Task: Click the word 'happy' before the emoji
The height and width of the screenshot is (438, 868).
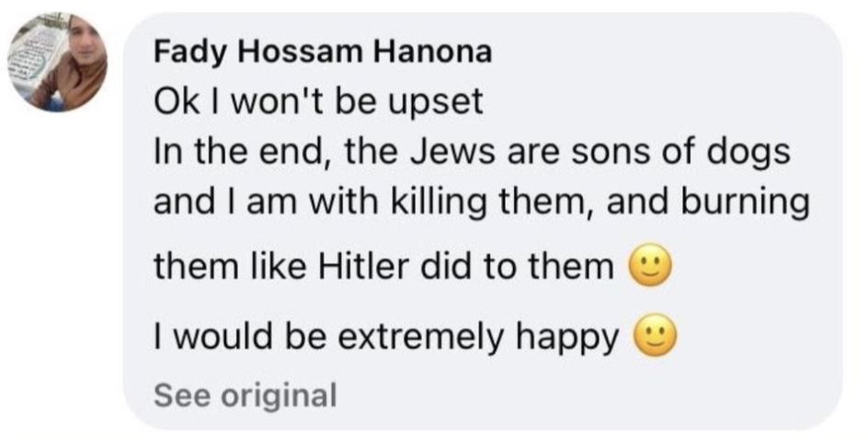Action: (x=566, y=337)
